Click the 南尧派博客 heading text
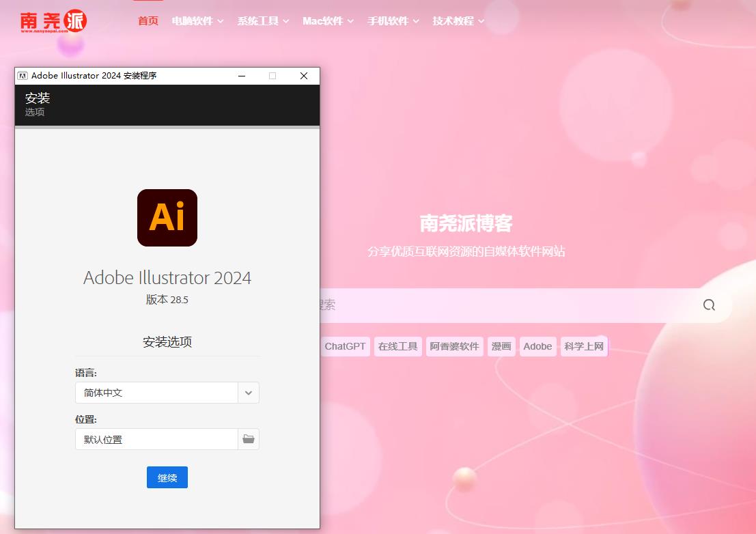756x534 pixels. coord(466,223)
